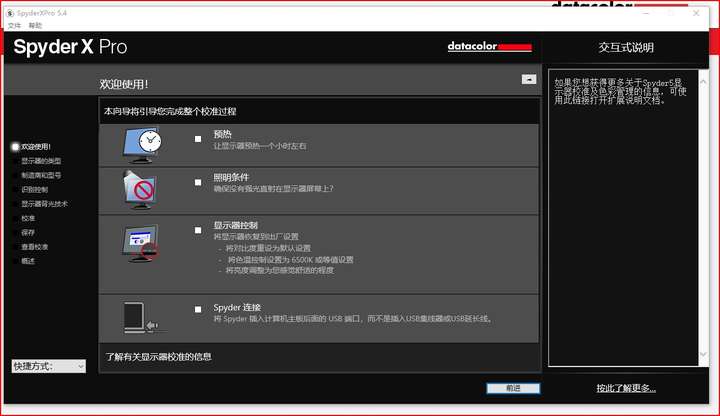Open the 快捷方式 shortcut dropdown

49,366
